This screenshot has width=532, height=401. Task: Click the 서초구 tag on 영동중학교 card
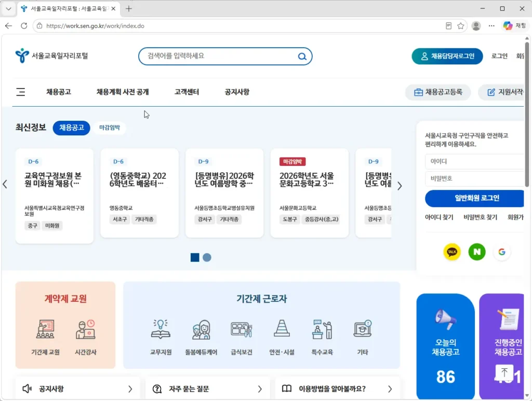[x=119, y=219]
